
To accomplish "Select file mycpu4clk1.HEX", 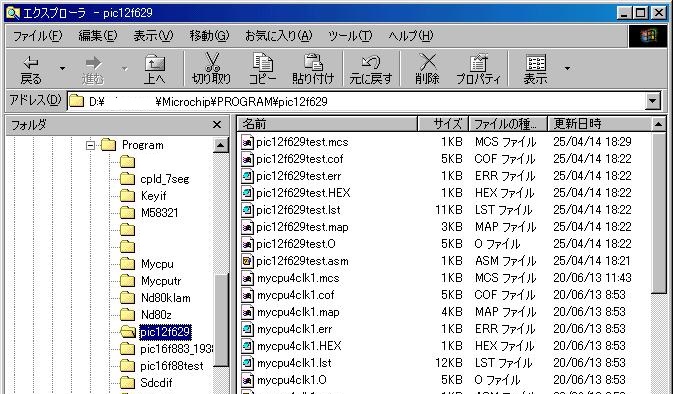I will [299, 346].
